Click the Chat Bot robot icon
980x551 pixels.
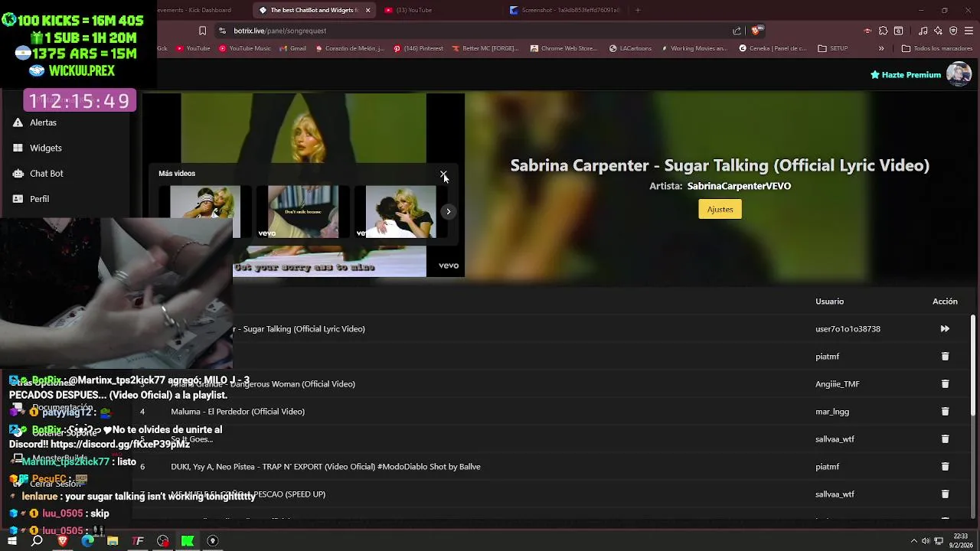point(18,174)
